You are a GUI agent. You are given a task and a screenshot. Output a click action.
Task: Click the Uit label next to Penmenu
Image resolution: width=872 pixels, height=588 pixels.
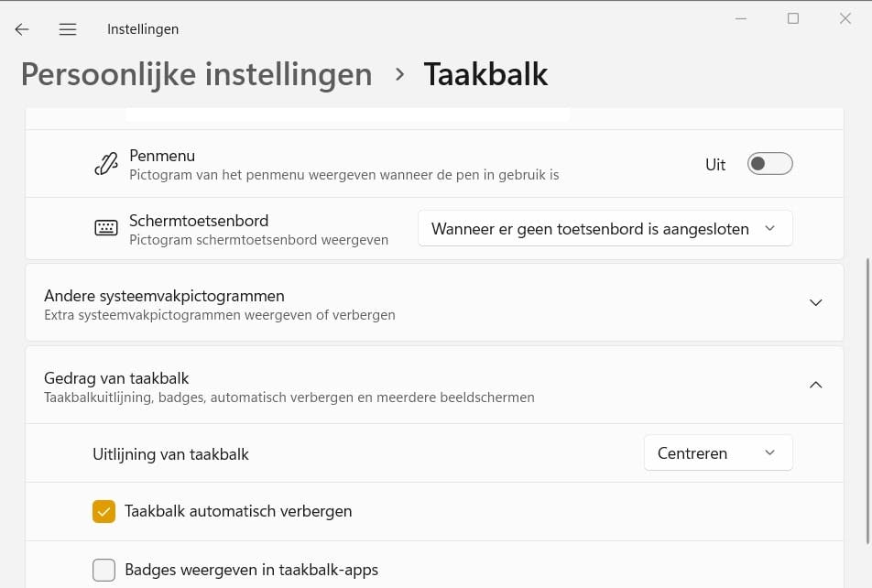pyautogui.click(x=715, y=164)
